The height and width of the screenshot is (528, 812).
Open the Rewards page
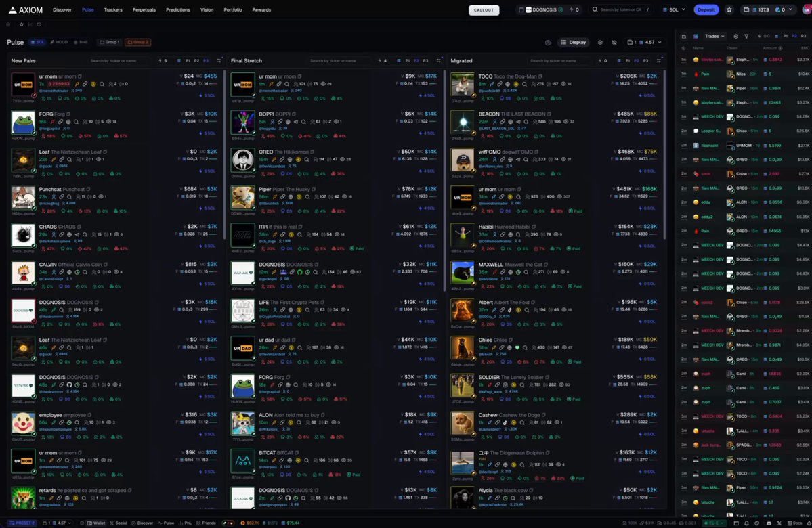pos(261,10)
